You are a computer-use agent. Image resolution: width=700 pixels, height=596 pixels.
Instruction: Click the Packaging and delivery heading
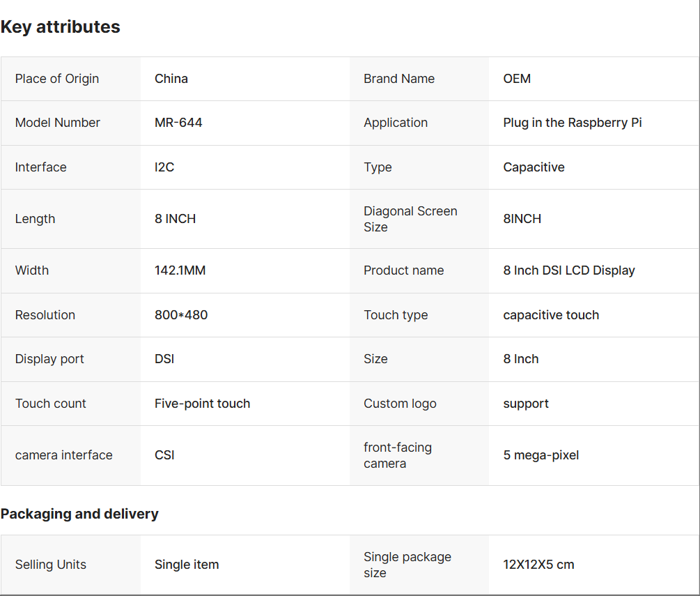[79, 514]
